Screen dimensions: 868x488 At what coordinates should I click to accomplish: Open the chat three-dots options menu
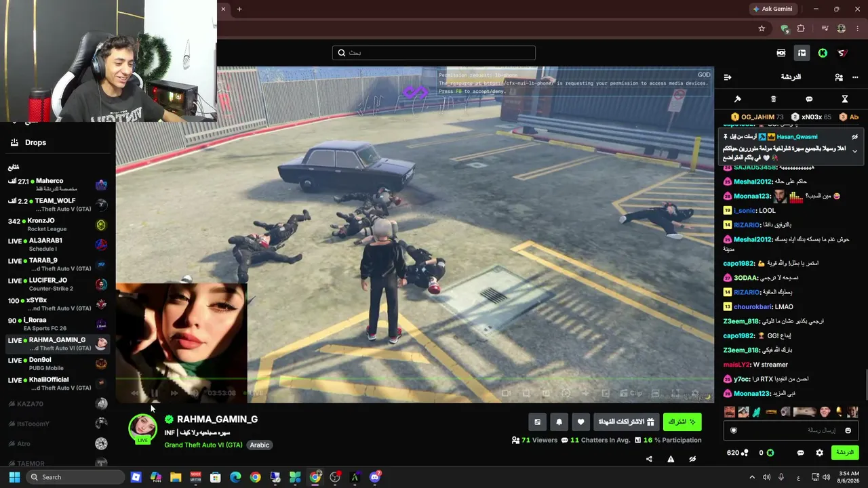(x=855, y=77)
